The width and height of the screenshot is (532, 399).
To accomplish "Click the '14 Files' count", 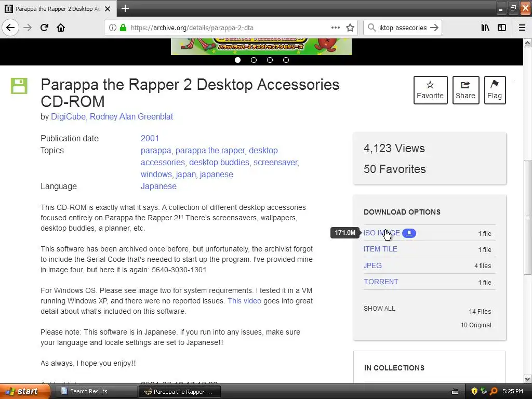I will coord(480,312).
